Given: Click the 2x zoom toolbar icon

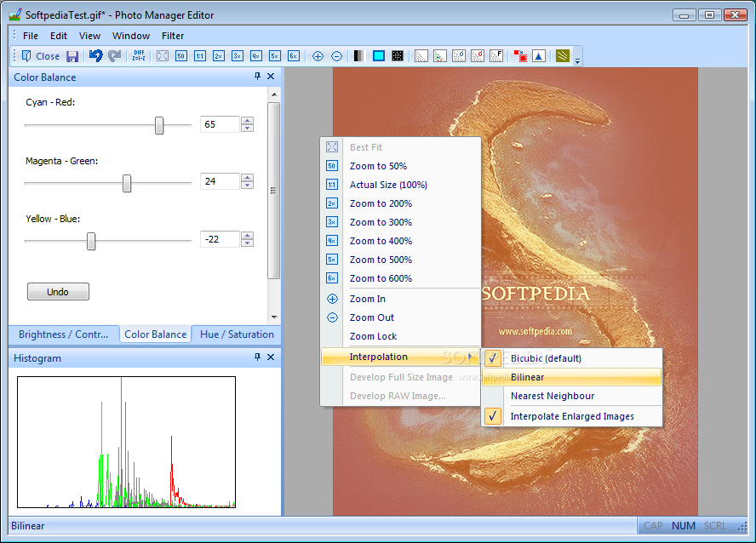Looking at the screenshot, I should pos(219,56).
